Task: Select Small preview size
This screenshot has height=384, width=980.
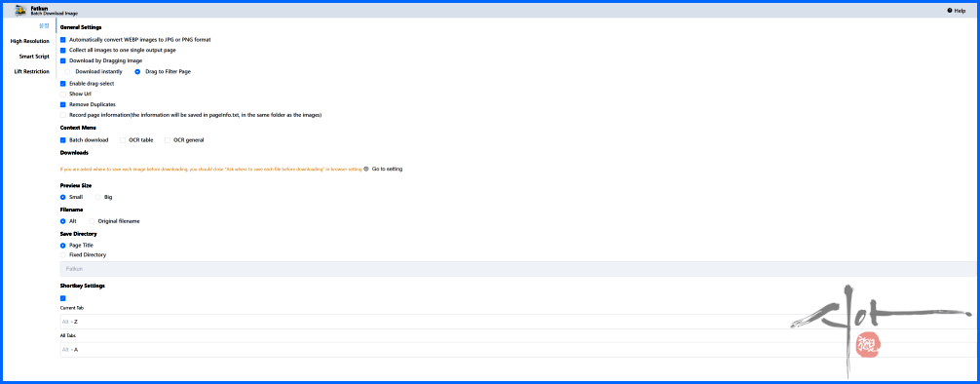Action: point(62,197)
